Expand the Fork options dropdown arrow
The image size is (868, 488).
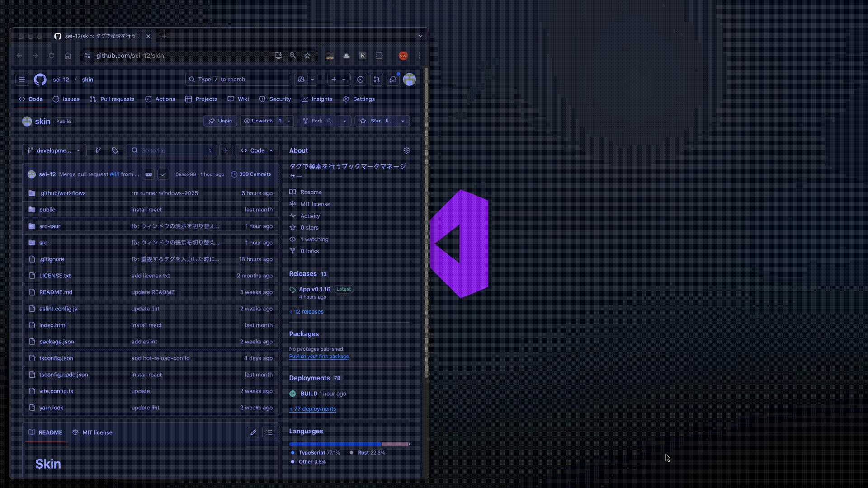(x=344, y=121)
